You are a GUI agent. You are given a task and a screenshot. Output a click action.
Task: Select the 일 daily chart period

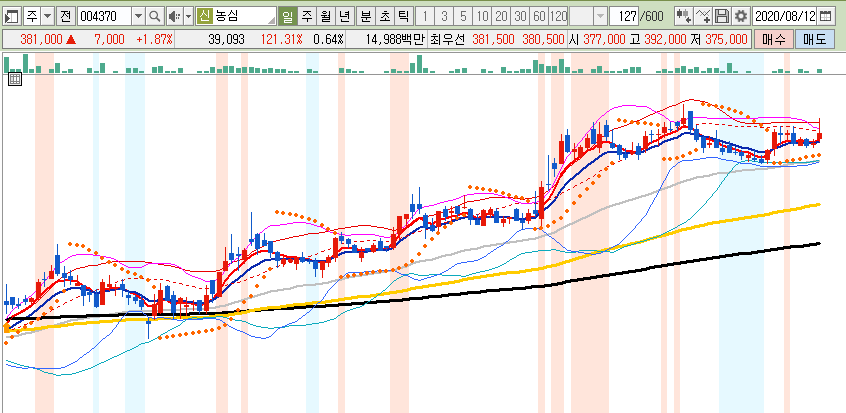click(289, 16)
